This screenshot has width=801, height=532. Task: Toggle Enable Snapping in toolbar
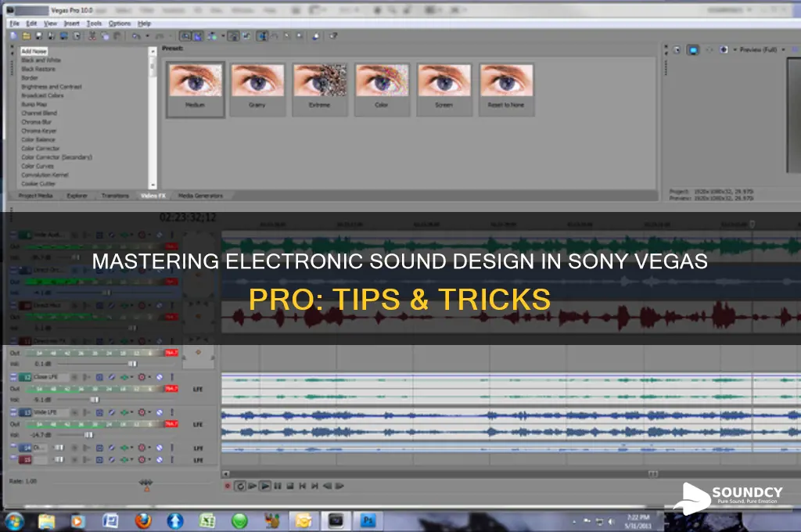point(185,36)
